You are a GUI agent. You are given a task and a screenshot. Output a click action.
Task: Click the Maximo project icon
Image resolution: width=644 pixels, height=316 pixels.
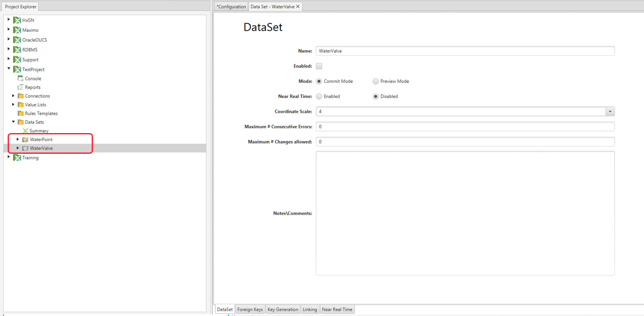coord(17,30)
